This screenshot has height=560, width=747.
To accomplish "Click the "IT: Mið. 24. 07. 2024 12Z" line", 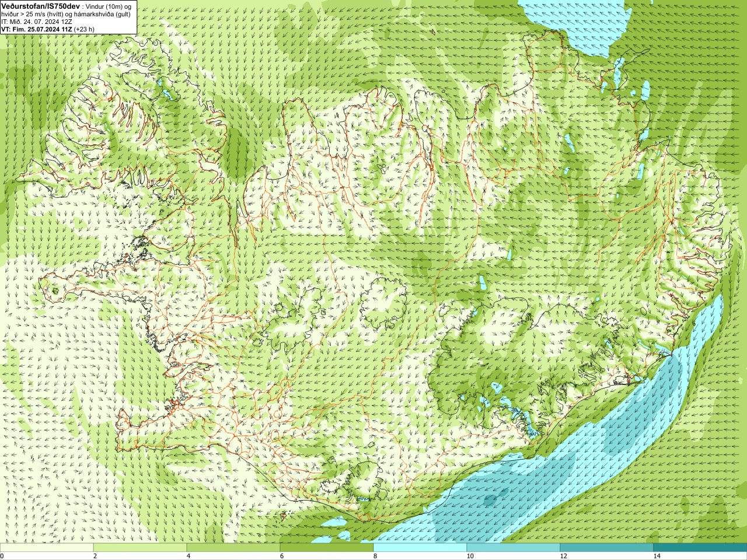I will click(37, 22).
